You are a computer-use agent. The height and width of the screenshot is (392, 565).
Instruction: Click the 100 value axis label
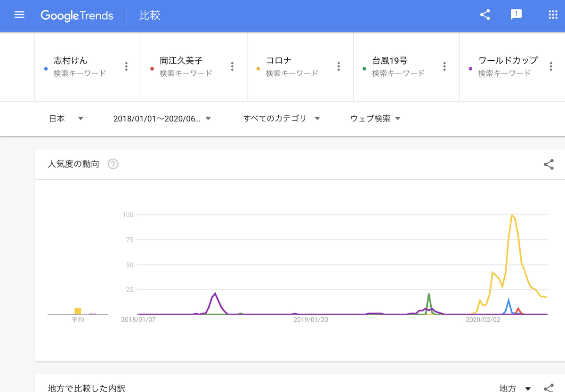coord(128,215)
